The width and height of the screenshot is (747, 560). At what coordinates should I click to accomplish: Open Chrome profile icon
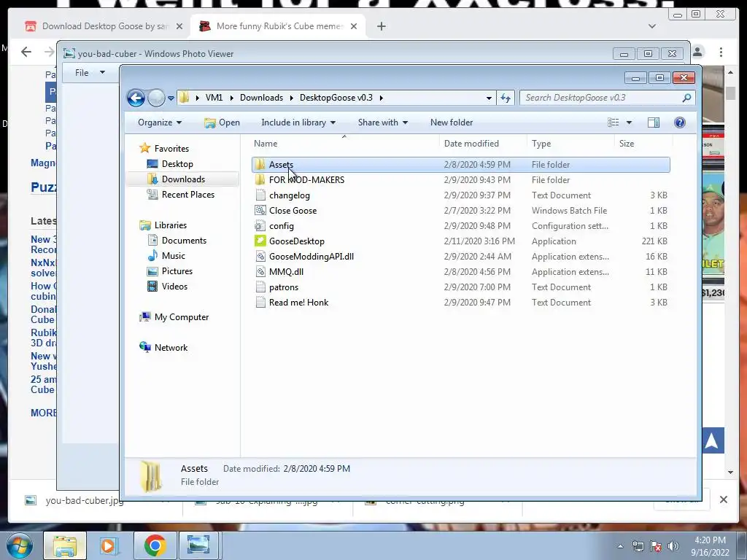click(698, 52)
